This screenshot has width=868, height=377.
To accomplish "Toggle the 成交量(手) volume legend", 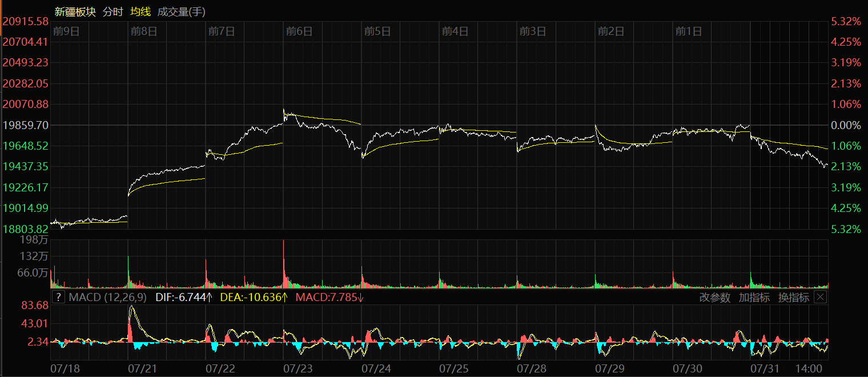I will point(180,11).
